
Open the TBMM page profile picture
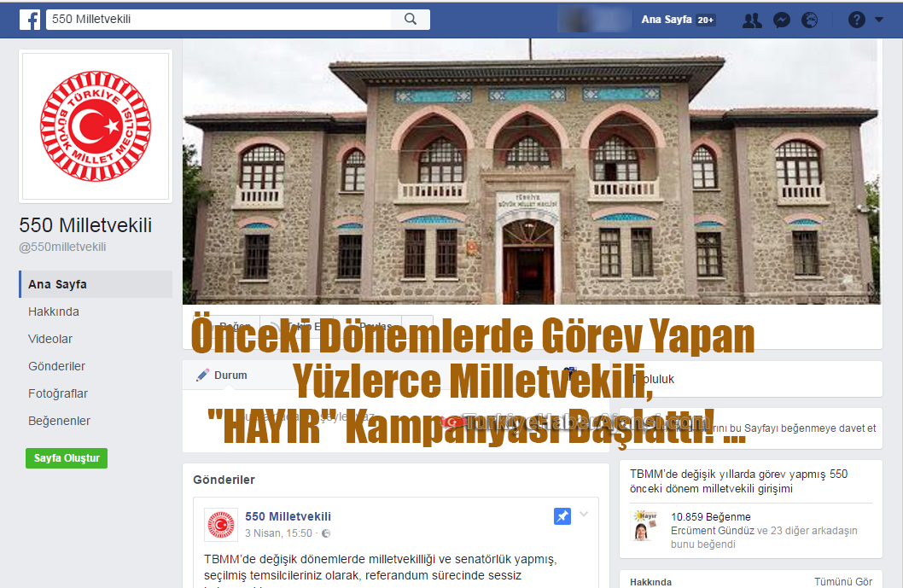[x=96, y=126]
